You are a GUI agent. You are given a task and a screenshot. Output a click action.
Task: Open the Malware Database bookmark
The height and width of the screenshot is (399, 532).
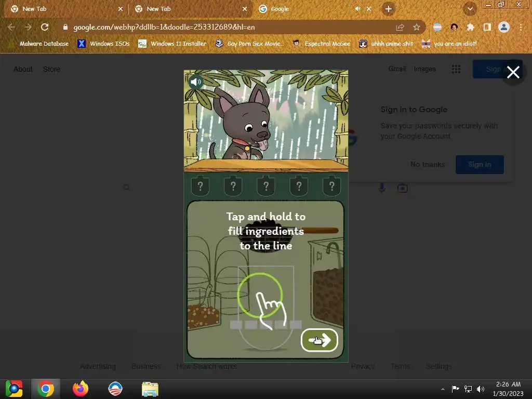[40, 44]
